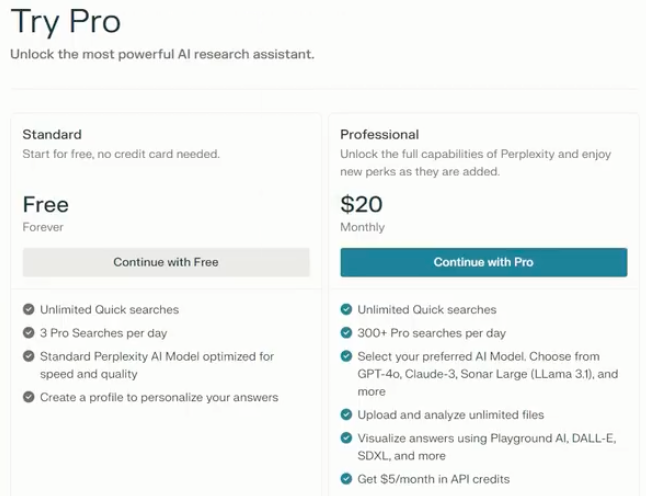Screen dimensions: 646x496
Task: Click teal checkmark beside Visualize answers using Playground AI
Action: click(346, 438)
